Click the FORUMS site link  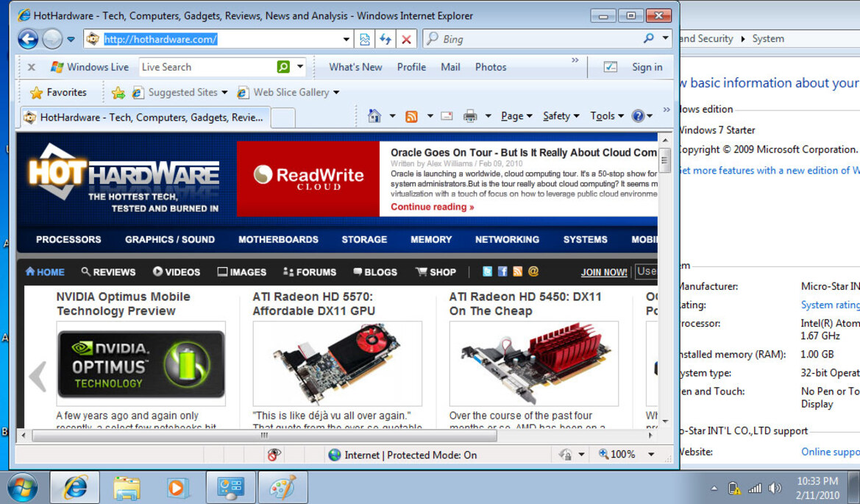point(310,272)
